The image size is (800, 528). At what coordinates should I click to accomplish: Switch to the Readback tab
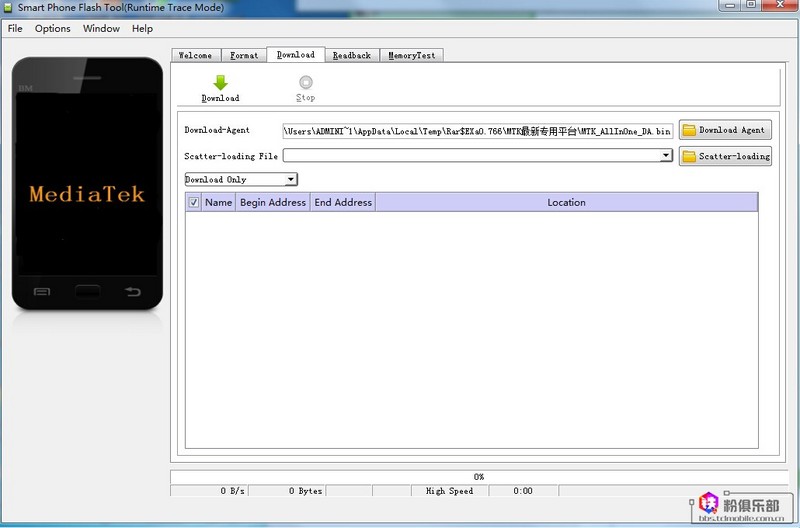pyautogui.click(x=352, y=55)
